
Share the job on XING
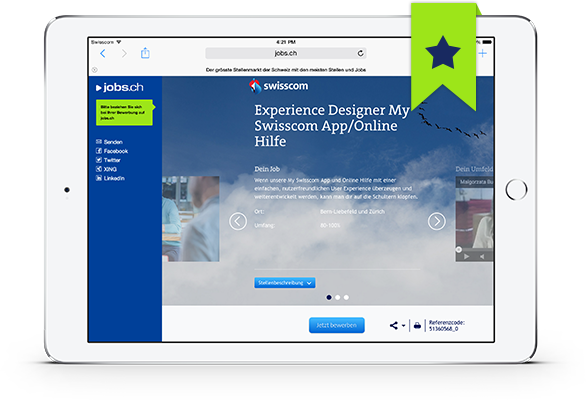click(106, 169)
